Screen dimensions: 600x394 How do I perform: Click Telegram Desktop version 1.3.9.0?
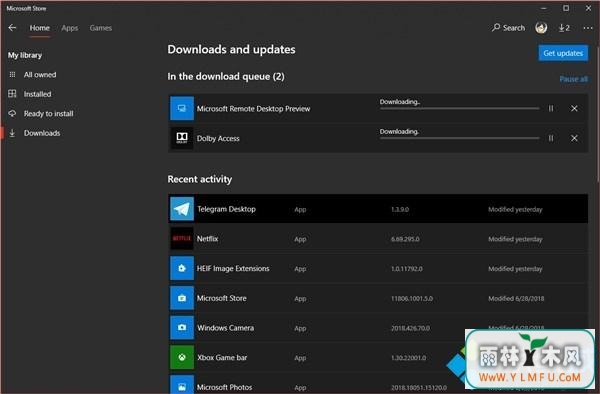coord(400,209)
